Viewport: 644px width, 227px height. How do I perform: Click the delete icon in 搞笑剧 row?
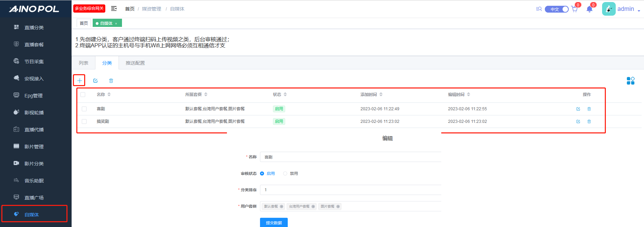click(589, 121)
